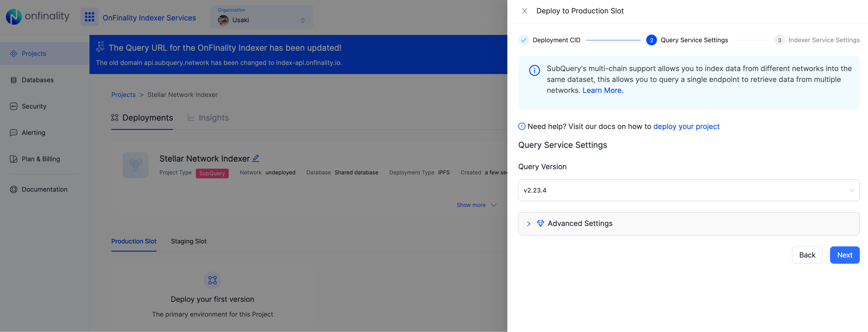The width and height of the screenshot is (868, 332).
Task: Go to Plan & Billing in the sidebar
Action: [x=40, y=159]
